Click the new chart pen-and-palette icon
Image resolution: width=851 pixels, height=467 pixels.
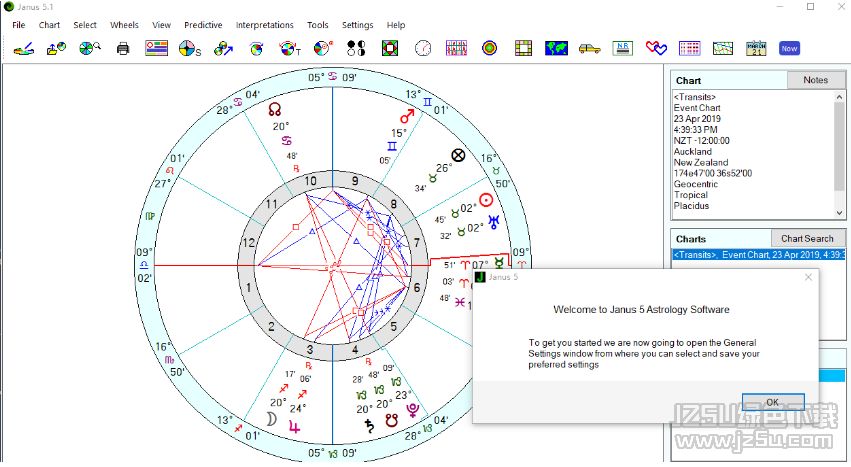pyautogui.click(x=23, y=48)
